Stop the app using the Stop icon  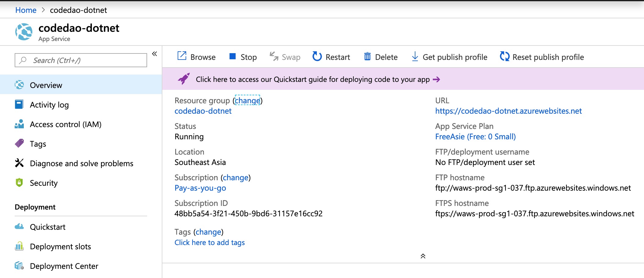click(233, 56)
